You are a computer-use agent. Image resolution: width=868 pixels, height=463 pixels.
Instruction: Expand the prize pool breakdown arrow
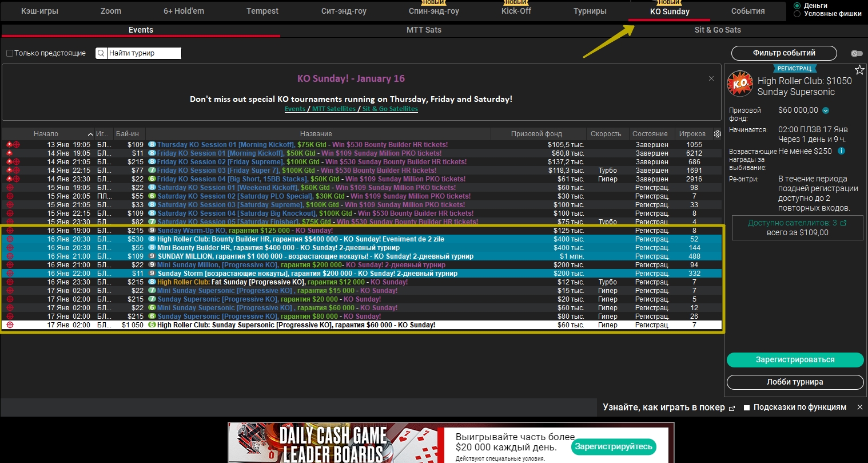pyautogui.click(x=826, y=110)
